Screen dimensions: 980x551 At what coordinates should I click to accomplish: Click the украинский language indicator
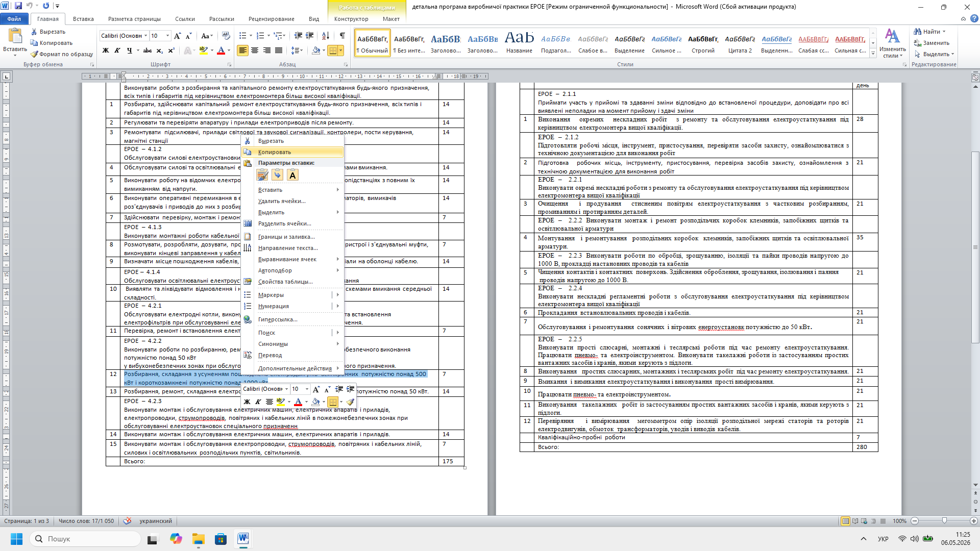click(x=156, y=521)
